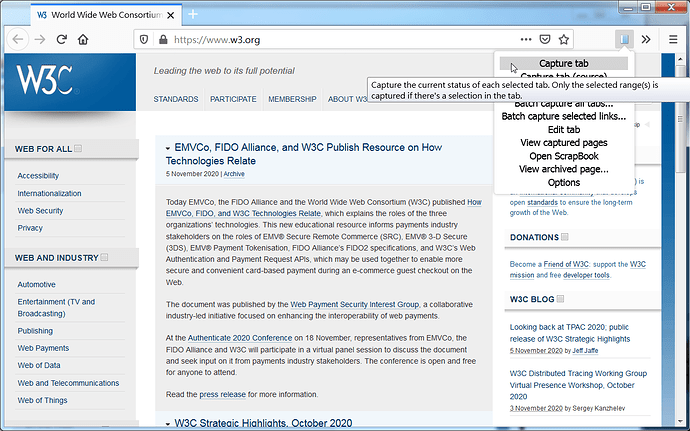Open the Jeff Jaffe author link
The width and height of the screenshot is (690, 431).
coord(585,351)
